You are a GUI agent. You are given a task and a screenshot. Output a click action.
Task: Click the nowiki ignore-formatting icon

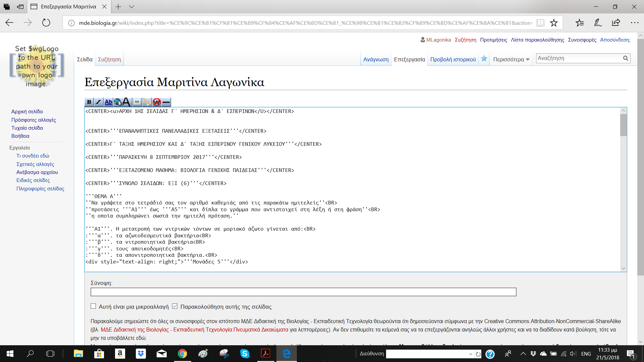click(156, 102)
